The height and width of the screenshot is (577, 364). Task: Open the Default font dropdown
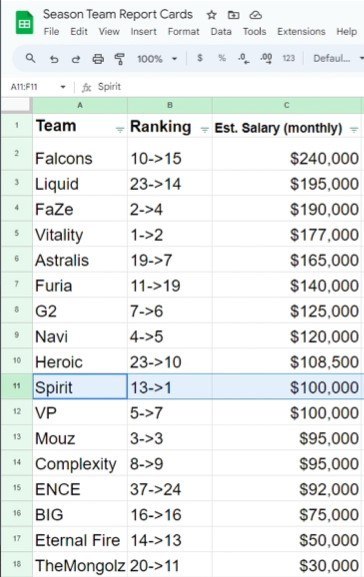pyautogui.click(x=338, y=59)
